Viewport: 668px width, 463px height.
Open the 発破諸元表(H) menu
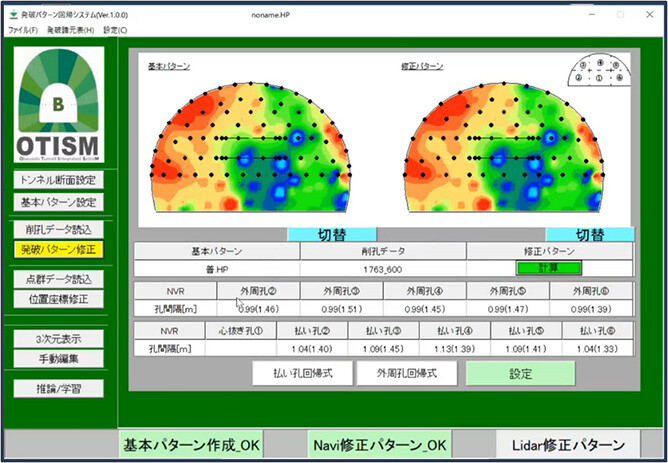(x=70, y=30)
